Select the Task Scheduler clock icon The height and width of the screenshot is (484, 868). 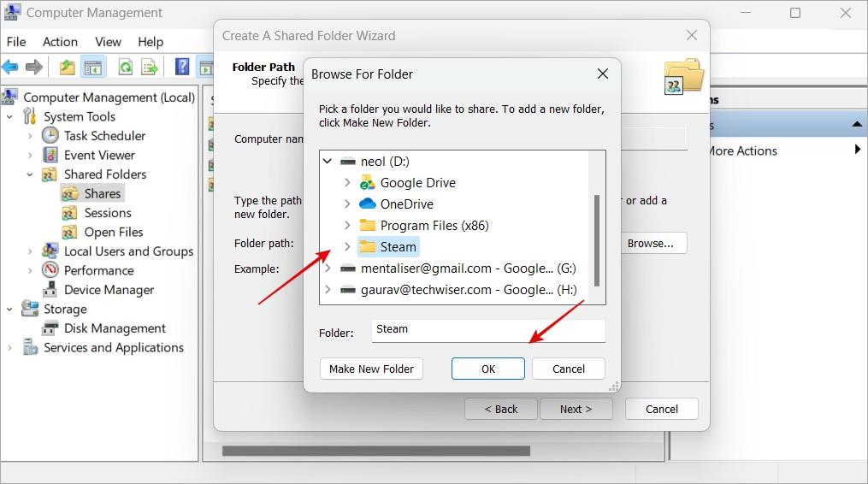50,136
